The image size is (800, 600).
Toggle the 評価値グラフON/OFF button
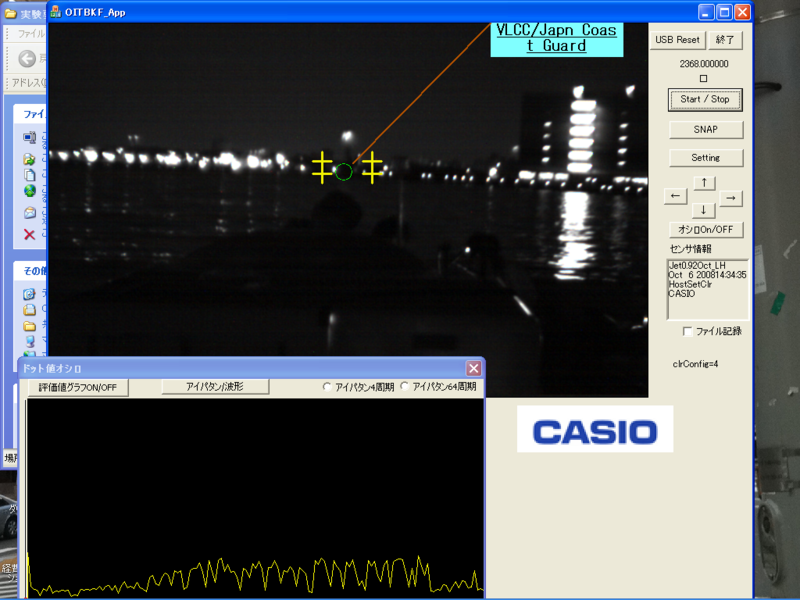(x=78, y=387)
